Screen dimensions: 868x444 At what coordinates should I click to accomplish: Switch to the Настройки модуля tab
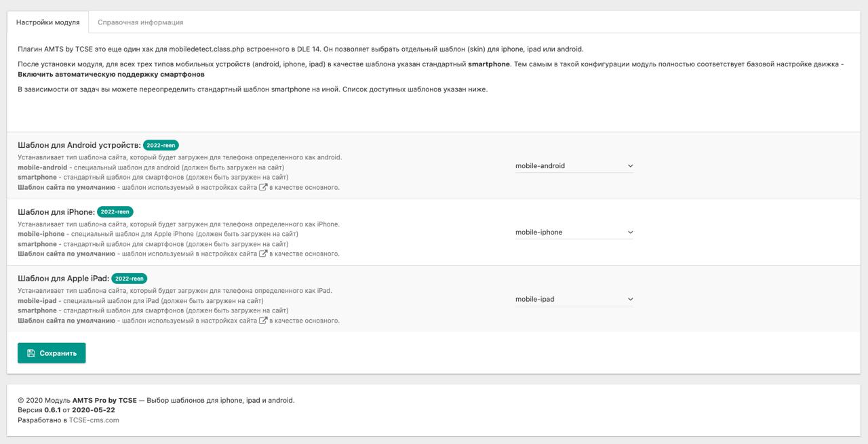click(47, 22)
